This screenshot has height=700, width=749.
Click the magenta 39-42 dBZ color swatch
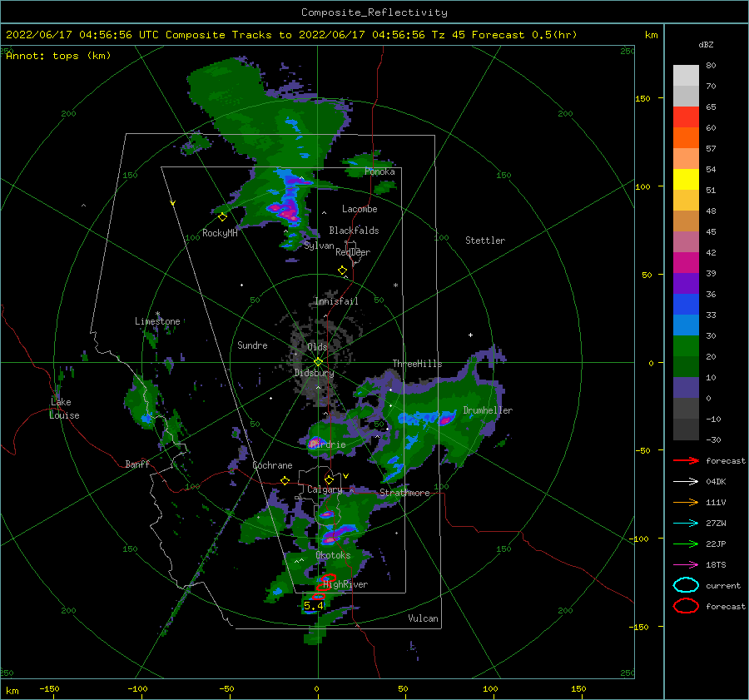coord(686,263)
